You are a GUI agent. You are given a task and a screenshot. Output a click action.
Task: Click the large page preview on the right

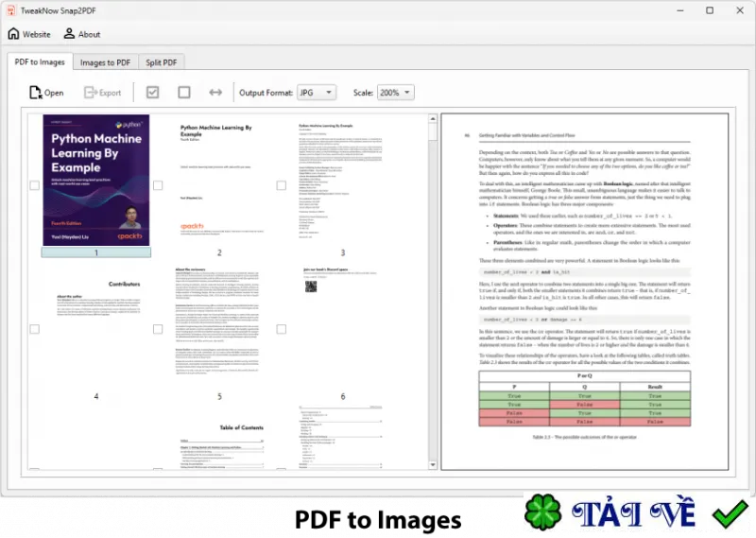point(584,291)
